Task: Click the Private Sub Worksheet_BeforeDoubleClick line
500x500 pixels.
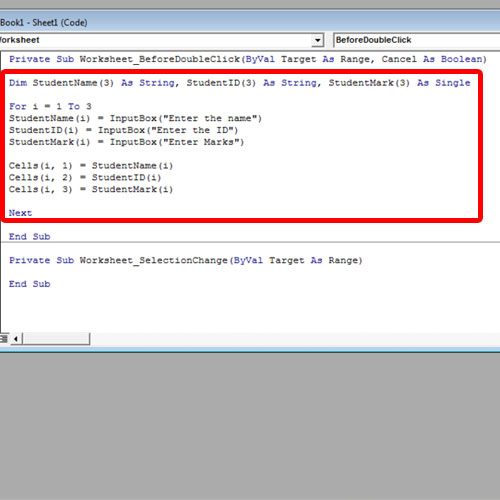Action: 248,59
